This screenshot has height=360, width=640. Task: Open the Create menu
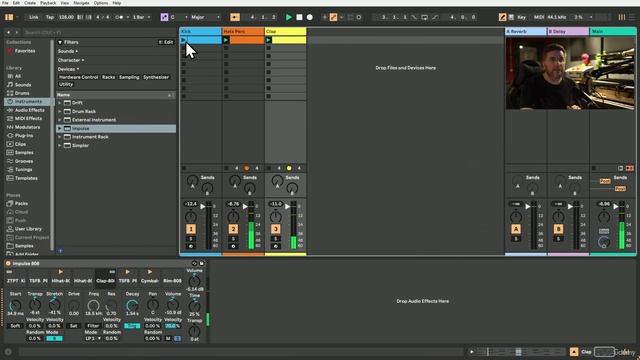pos(30,3)
